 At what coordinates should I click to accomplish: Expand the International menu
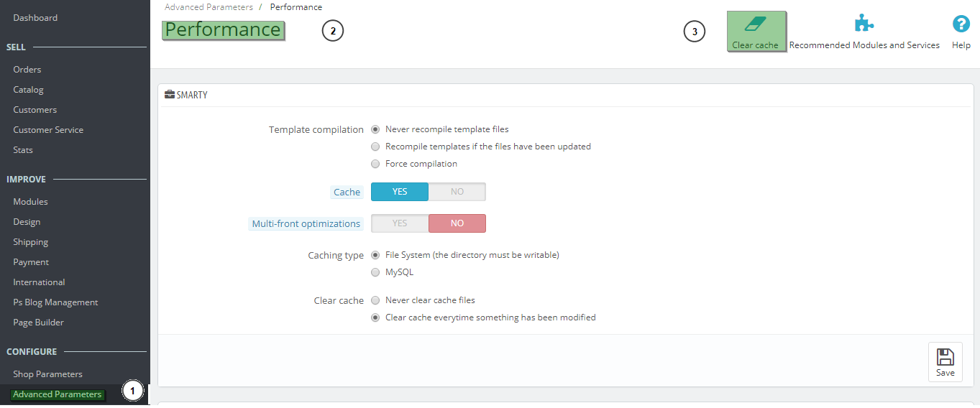[x=39, y=282]
